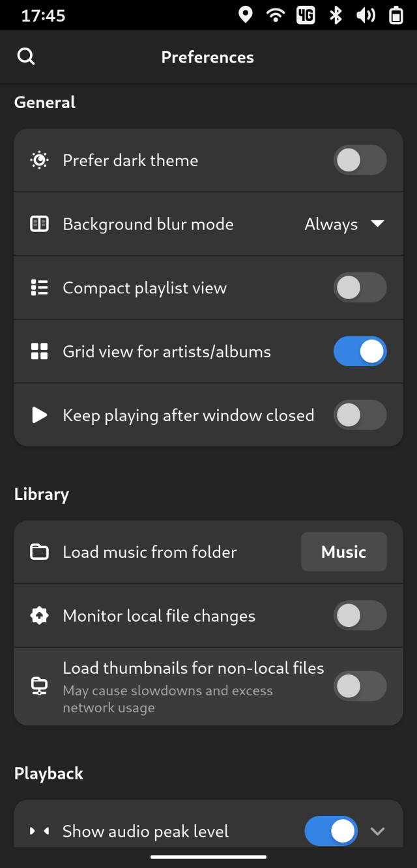This screenshot has height=868, width=417.
Task: Disable Grid view for artists/albums
Action: click(x=360, y=352)
